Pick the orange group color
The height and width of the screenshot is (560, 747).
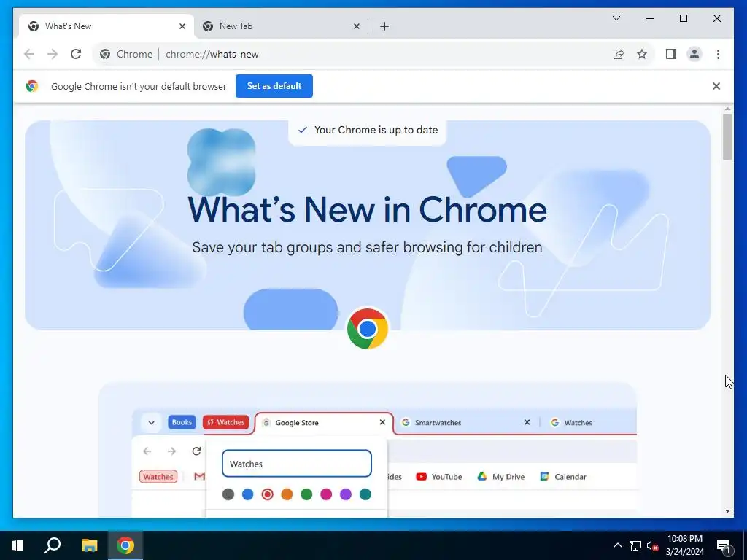[x=287, y=494]
